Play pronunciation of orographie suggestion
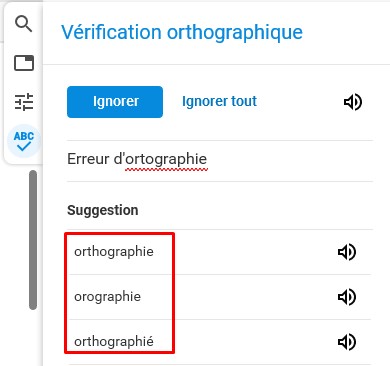Viewport: 390px width, 366px height. click(x=347, y=297)
